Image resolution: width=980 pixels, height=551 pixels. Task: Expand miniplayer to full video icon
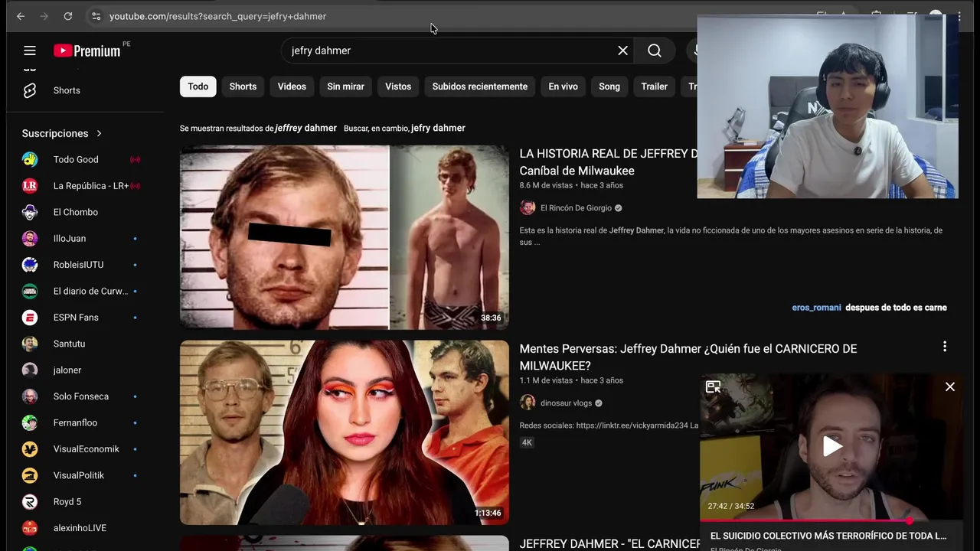tap(713, 387)
